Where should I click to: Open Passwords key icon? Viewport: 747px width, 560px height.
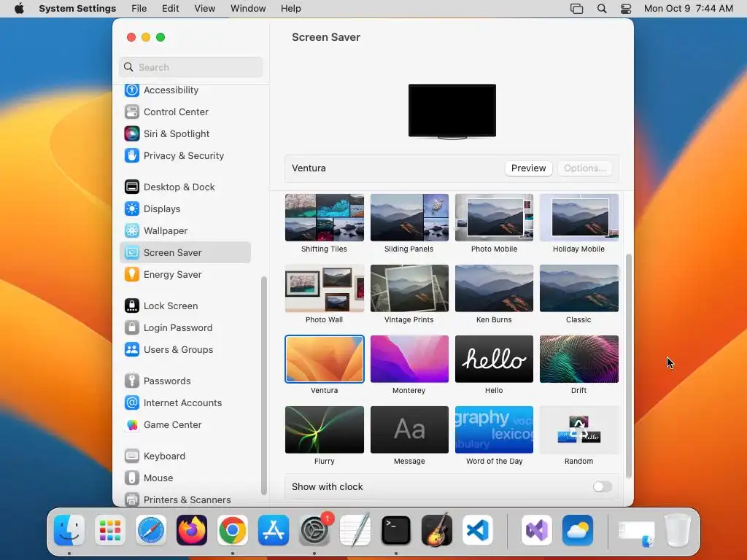point(132,381)
